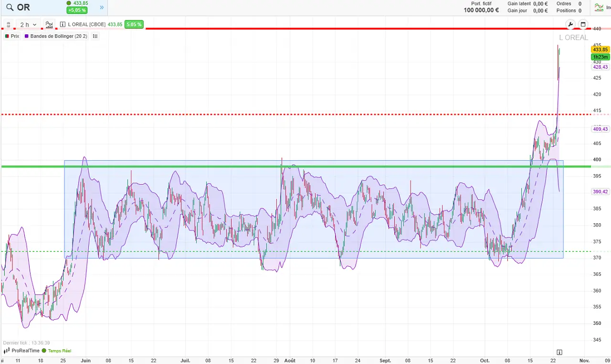Click the 409,43 Bollinger middle value label
This screenshot has height=364, width=611.
pyautogui.click(x=600, y=129)
